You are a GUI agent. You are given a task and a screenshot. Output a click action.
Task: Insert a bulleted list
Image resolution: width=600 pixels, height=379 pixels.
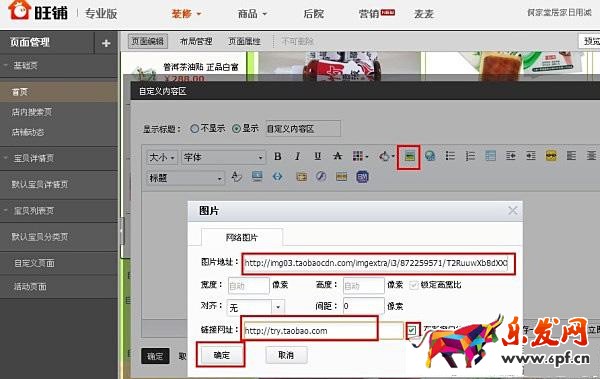tap(450, 156)
